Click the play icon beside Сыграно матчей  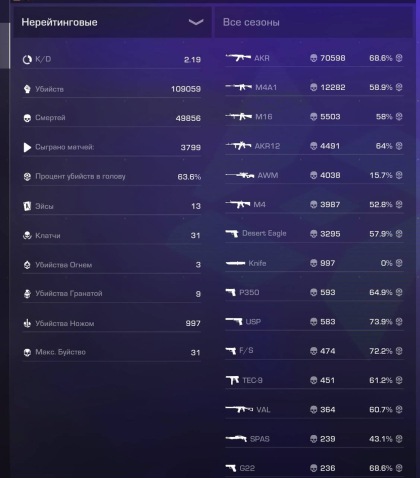[27, 147]
